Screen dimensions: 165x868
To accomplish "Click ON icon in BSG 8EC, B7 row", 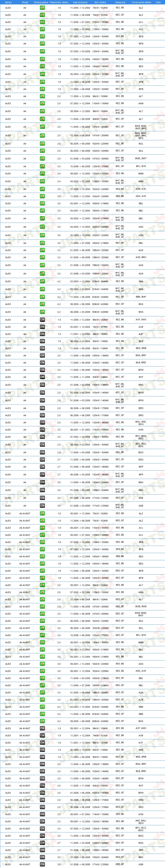I will [42, 460].
